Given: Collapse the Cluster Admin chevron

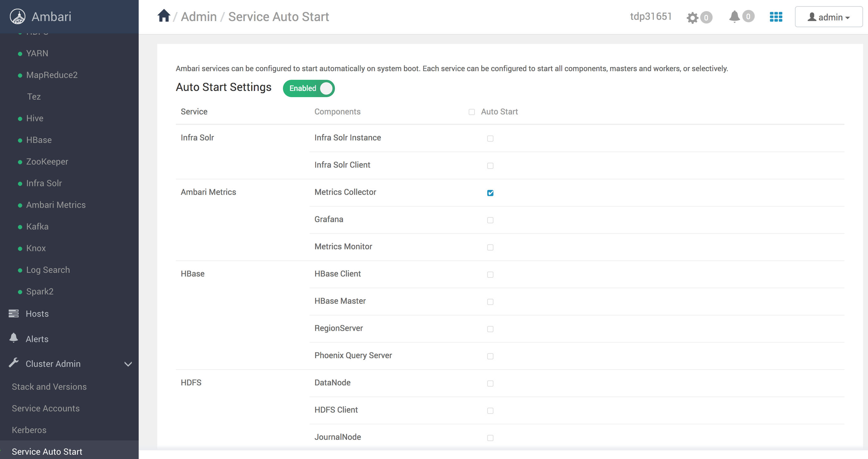Looking at the screenshot, I should tap(128, 364).
